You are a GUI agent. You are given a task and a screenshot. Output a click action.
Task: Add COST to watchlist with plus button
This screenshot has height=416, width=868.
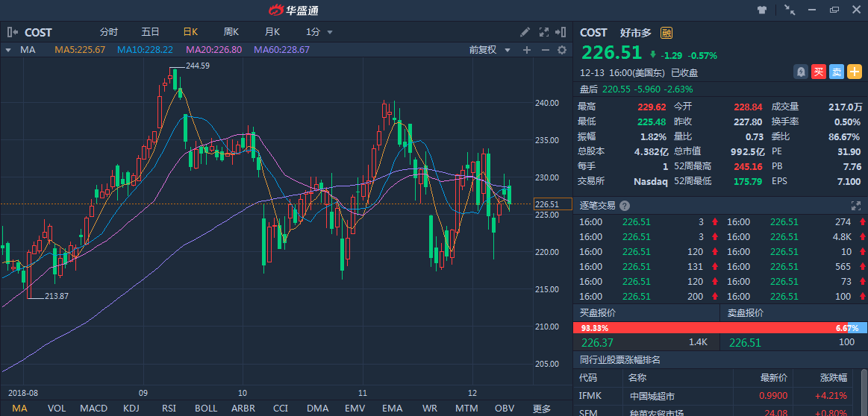coord(854,72)
